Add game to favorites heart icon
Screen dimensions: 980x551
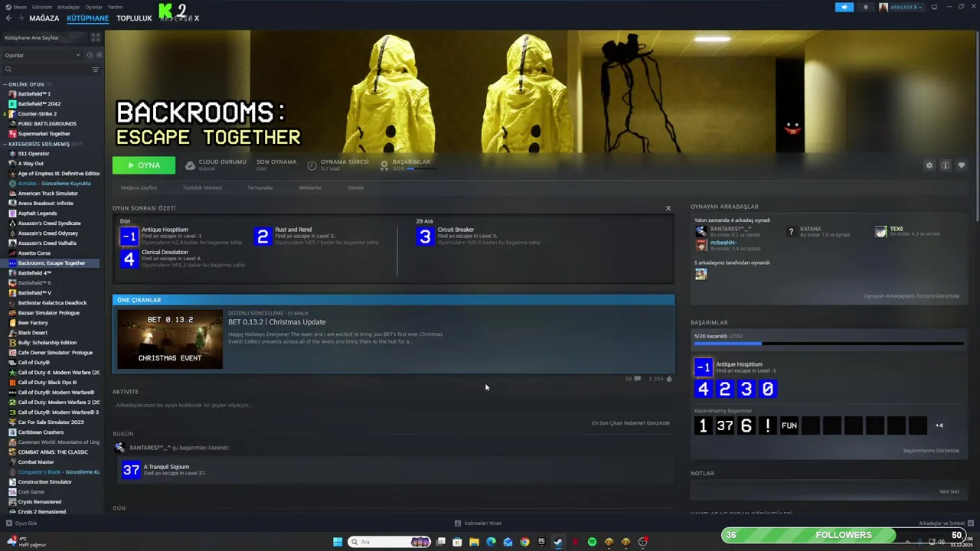pyautogui.click(x=962, y=165)
